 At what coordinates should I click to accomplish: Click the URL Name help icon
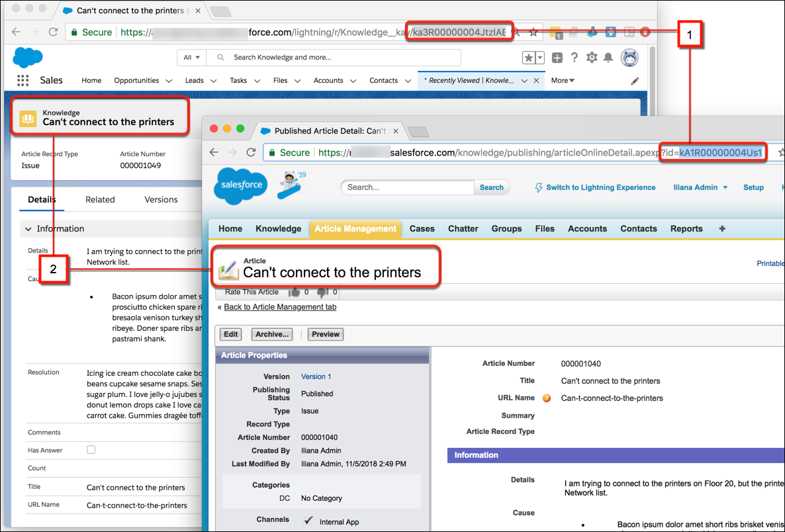tap(547, 398)
